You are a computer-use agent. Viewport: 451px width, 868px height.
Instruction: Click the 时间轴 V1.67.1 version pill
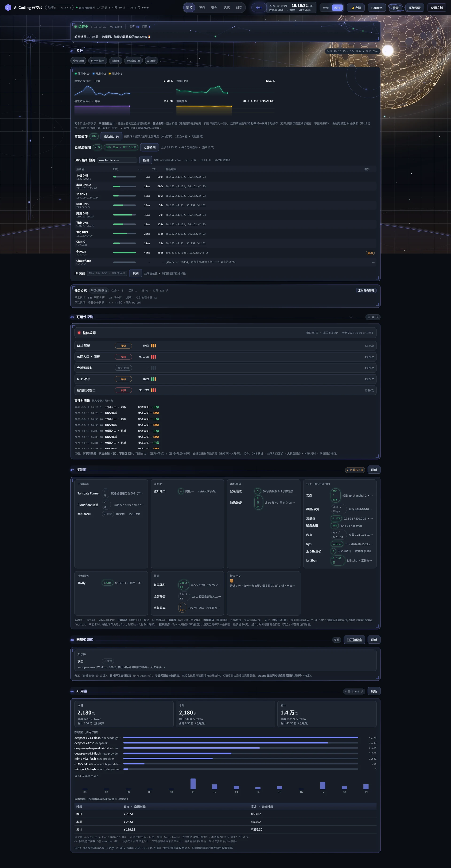coord(59,8)
